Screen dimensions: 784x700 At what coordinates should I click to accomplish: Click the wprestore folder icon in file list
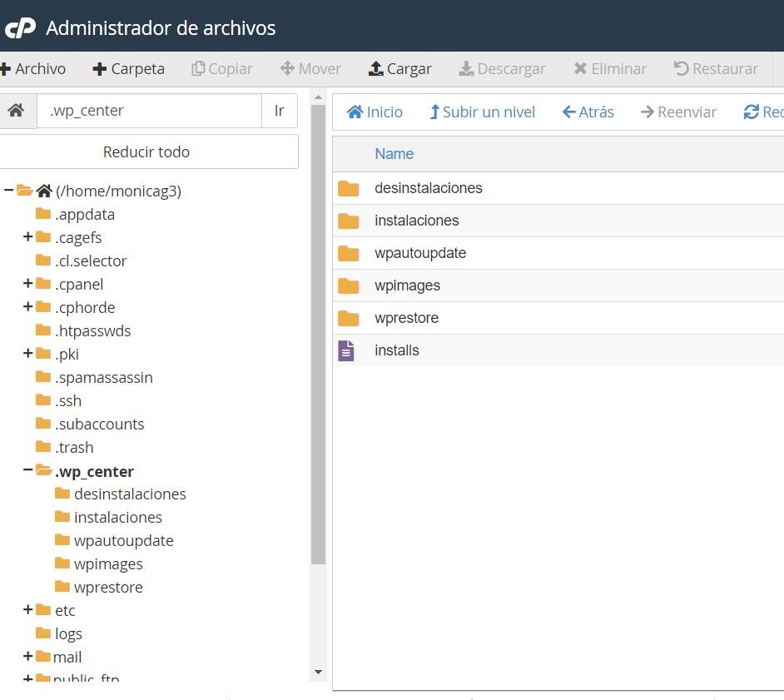point(348,318)
